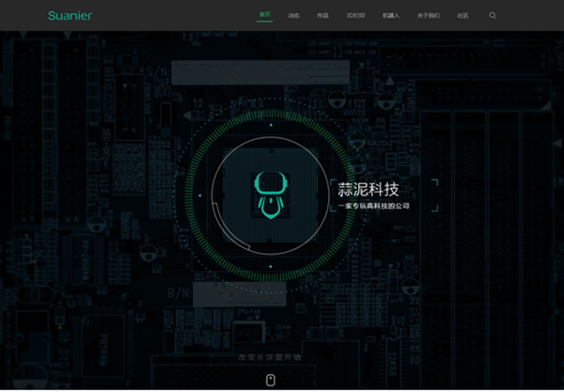
Task: Click the blue dot atop the ring
Action: (271, 123)
